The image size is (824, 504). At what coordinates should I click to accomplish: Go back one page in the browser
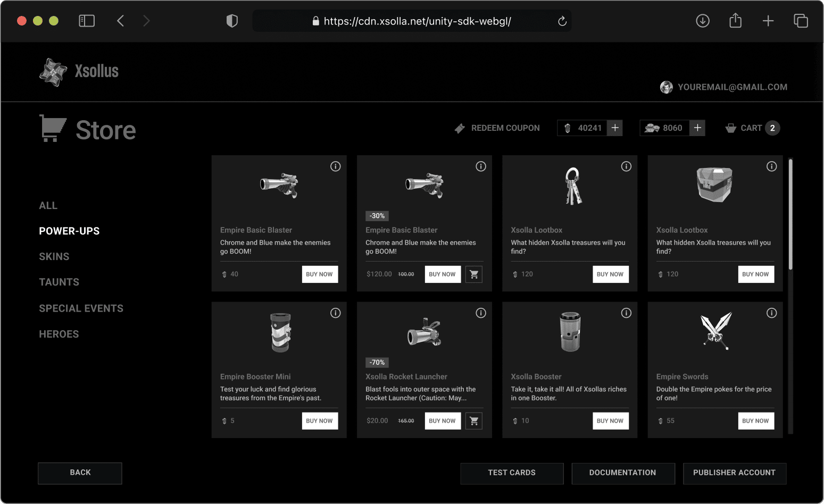[x=121, y=21]
